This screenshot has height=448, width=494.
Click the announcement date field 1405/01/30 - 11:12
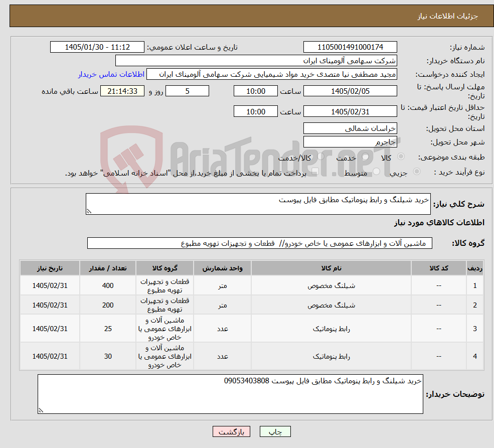(x=97, y=47)
